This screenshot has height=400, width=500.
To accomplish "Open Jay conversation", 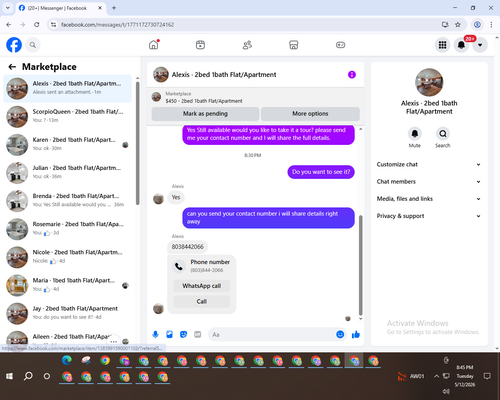I will click(x=67, y=313).
